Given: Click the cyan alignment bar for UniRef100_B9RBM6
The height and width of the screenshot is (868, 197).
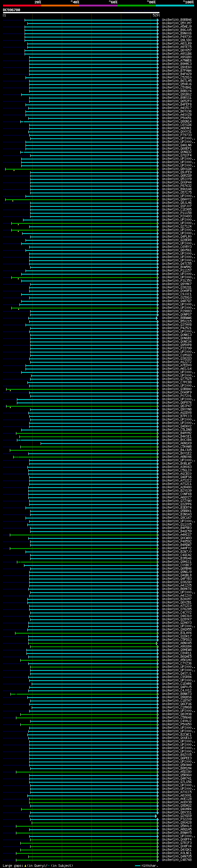Looking at the screenshot, I should pos(91,20).
